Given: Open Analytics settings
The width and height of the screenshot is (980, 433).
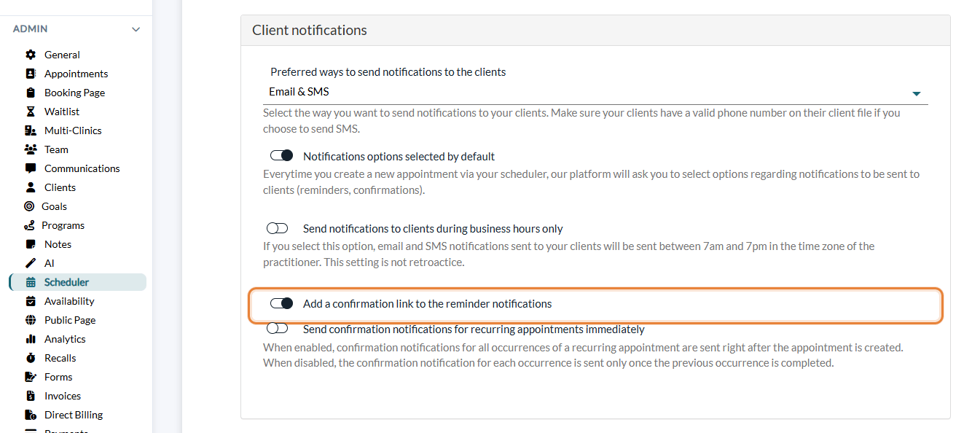Looking at the screenshot, I should click(65, 339).
